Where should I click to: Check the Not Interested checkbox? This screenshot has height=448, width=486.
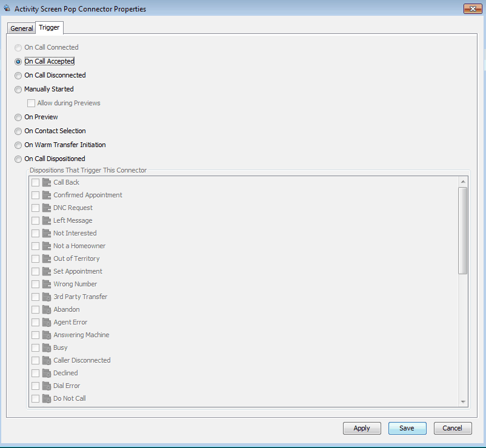click(x=35, y=233)
